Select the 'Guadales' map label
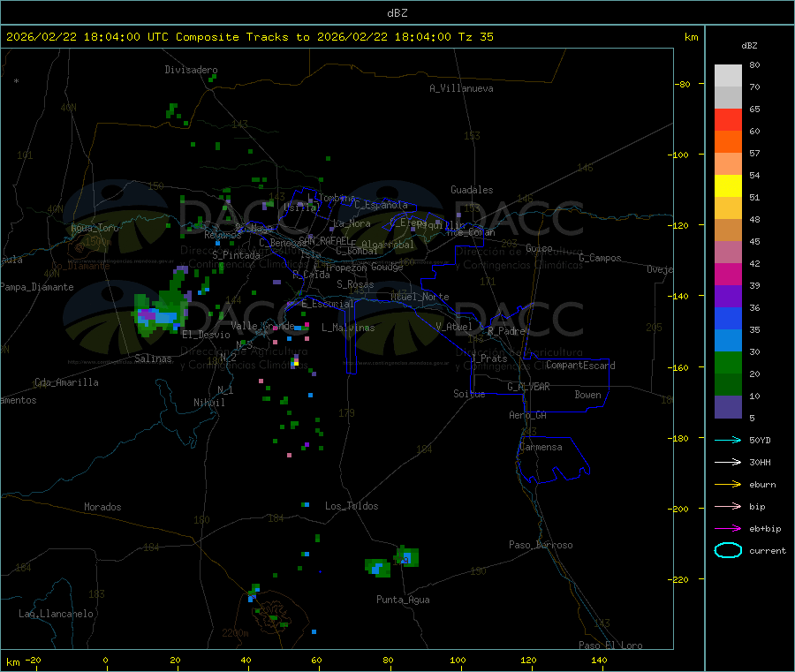 tap(472, 190)
